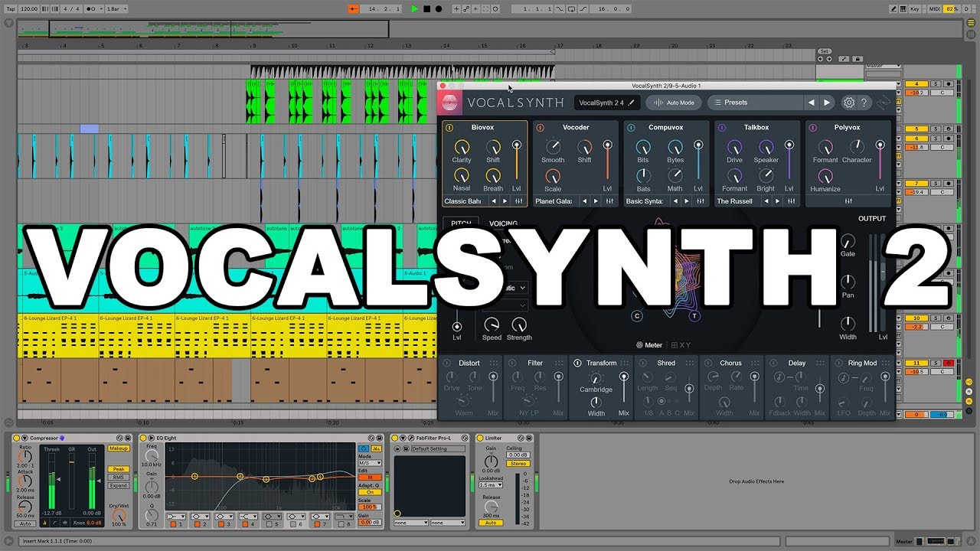Solo track 10 in mixer
This screenshot has height=551, width=980.
tap(935, 318)
